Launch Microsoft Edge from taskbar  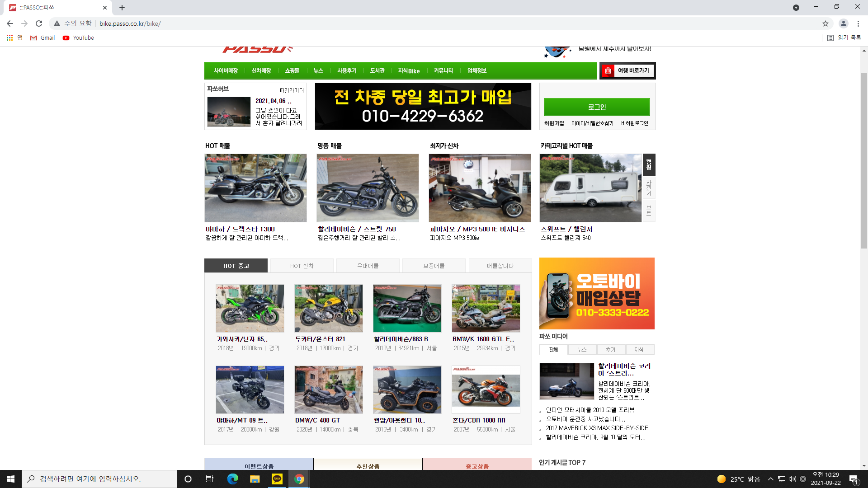(232, 479)
